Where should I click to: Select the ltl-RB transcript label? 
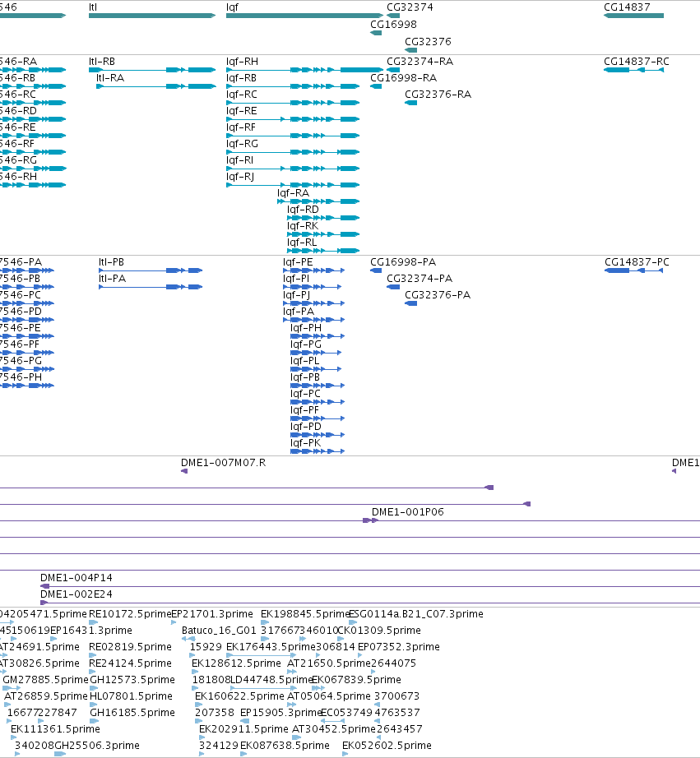102,62
